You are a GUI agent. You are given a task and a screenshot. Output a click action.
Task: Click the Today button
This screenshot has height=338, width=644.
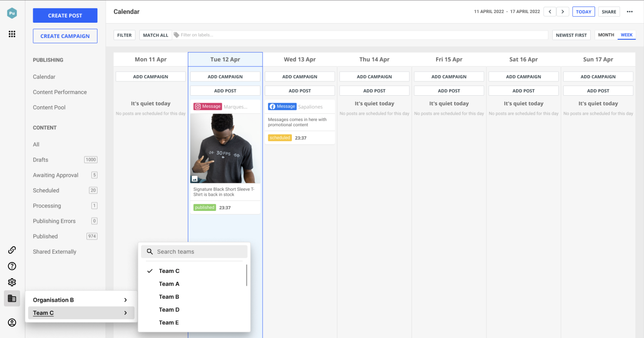[584, 12]
